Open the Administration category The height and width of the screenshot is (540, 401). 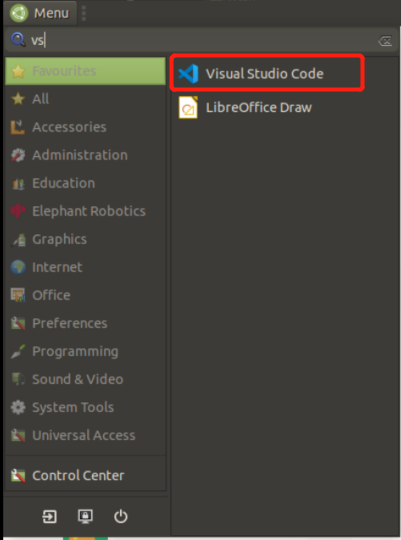[85, 155]
